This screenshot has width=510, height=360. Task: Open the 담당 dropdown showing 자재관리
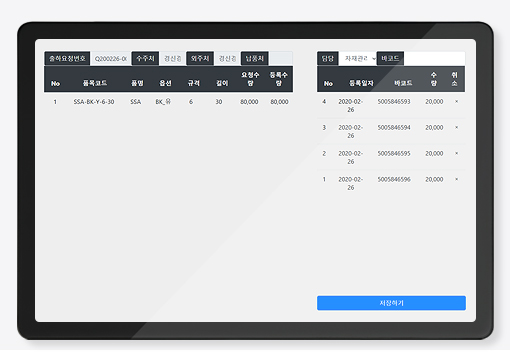pyautogui.click(x=358, y=59)
